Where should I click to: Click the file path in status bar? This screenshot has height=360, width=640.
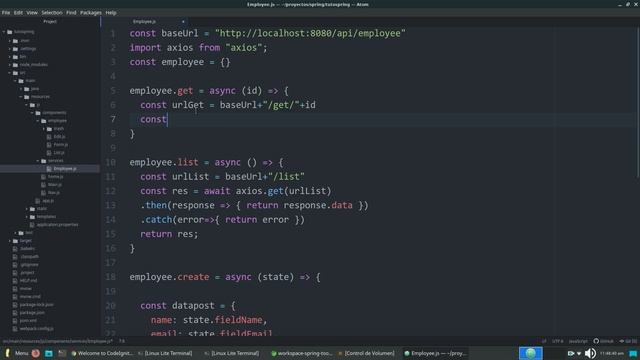point(58,341)
